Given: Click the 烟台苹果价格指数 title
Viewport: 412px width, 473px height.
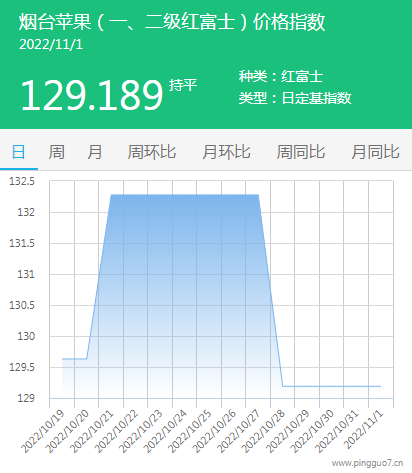Looking at the screenshot, I should 172,22.
